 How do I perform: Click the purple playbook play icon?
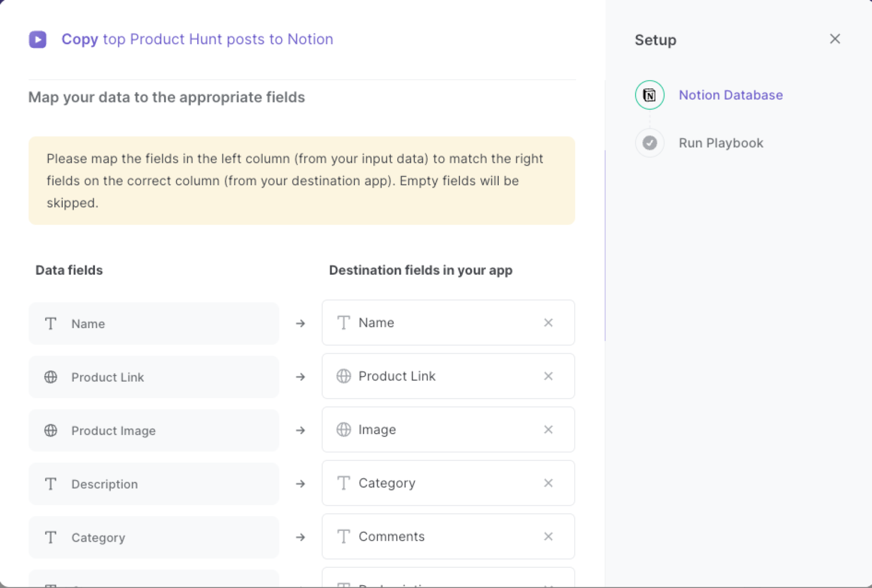coord(38,39)
